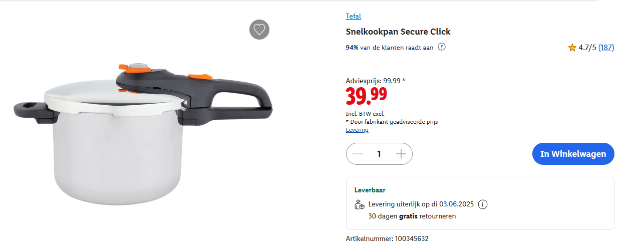Decrease quantity with the minus button
This screenshot has height=242, width=644.
click(x=358, y=154)
